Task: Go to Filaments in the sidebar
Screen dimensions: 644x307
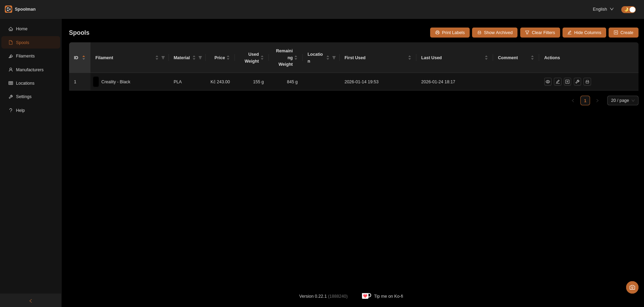Action: coord(25,56)
